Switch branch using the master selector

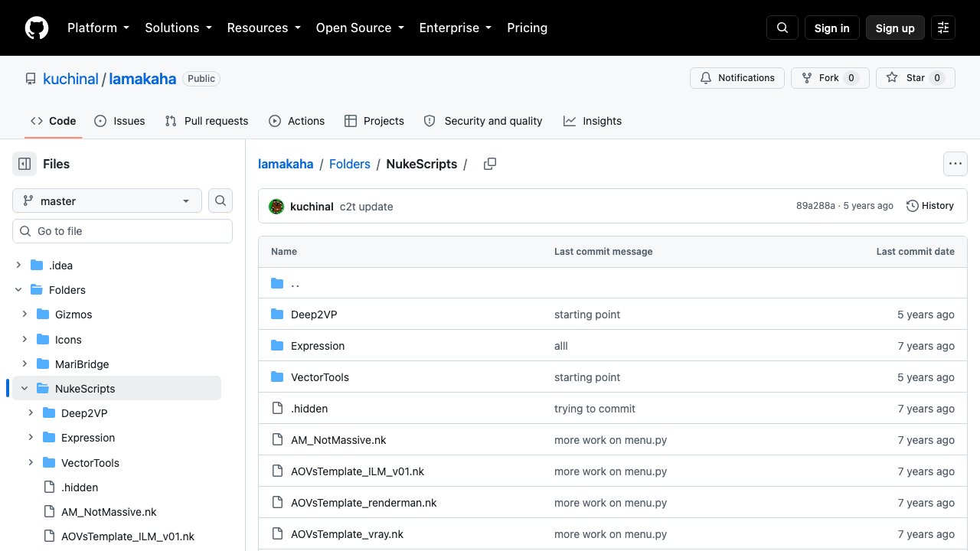click(107, 201)
